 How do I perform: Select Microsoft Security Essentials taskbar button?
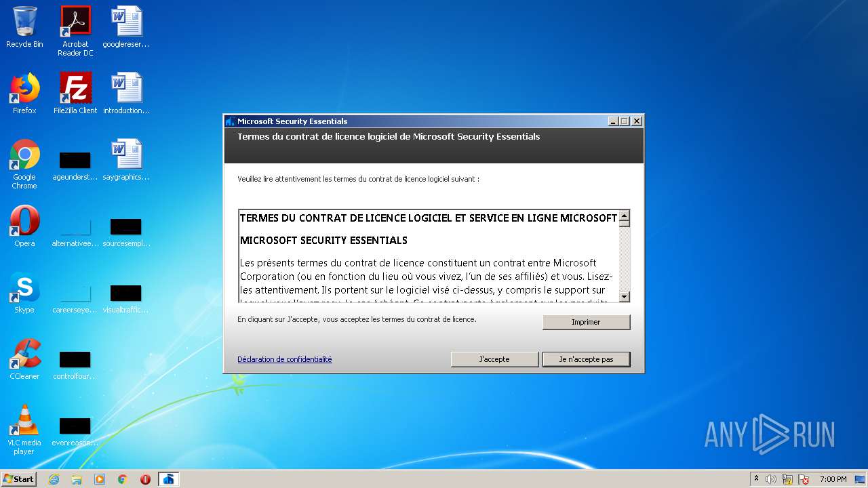click(169, 479)
